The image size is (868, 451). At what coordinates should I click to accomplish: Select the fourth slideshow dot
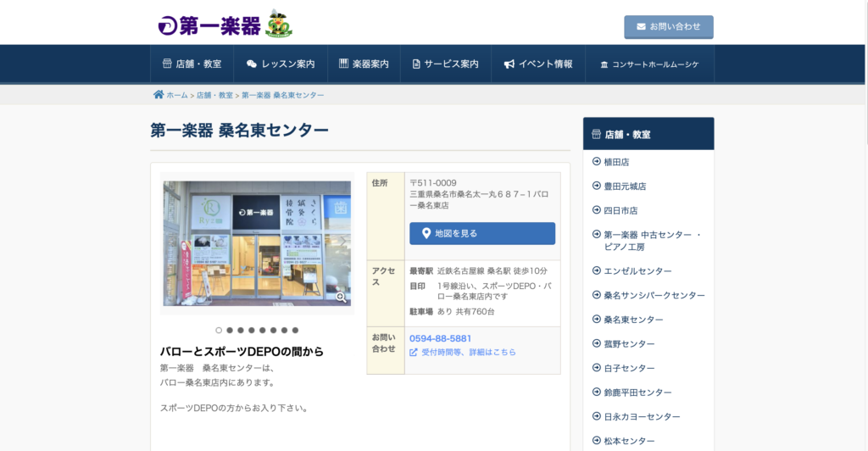251,331
